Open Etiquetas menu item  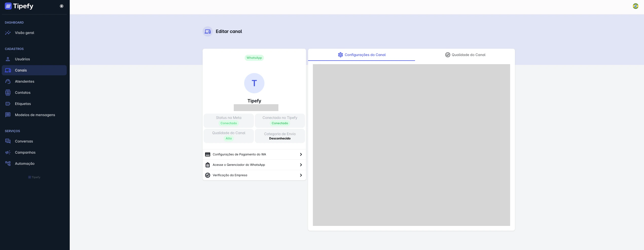pos(34,104)
